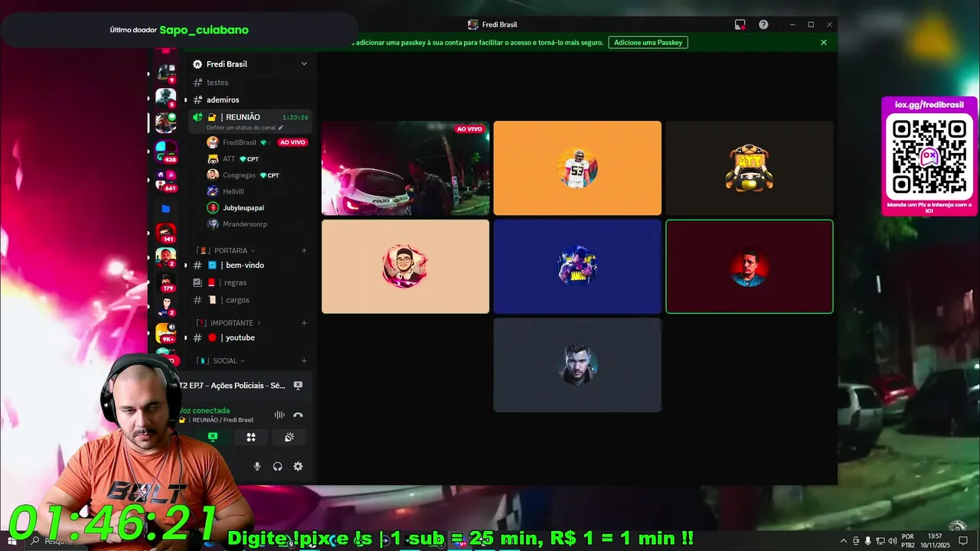Open server icon with 5 badge
980x551 pixels.
click(165, 98)
